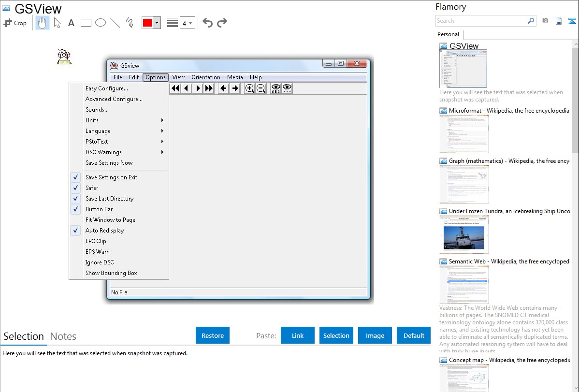Go to first page in GSview toolbar
The image size is (579, 392).
click(x=175, y=88)
